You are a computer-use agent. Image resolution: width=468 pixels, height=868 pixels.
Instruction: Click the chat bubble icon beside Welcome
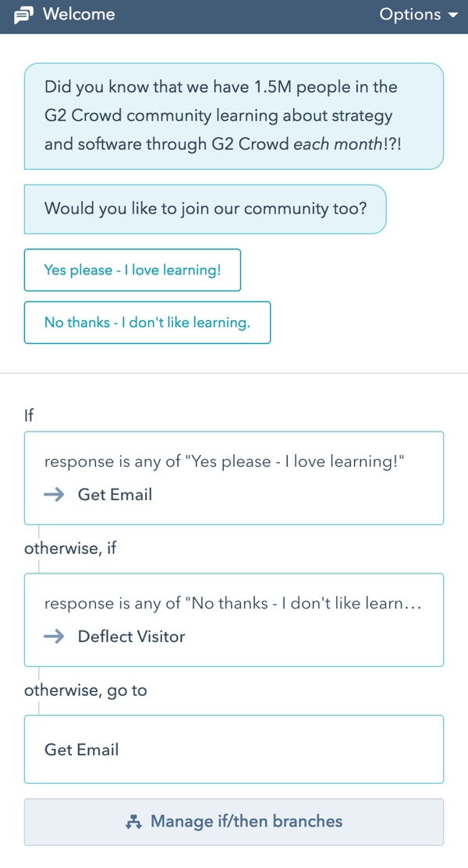coord(24,16)
